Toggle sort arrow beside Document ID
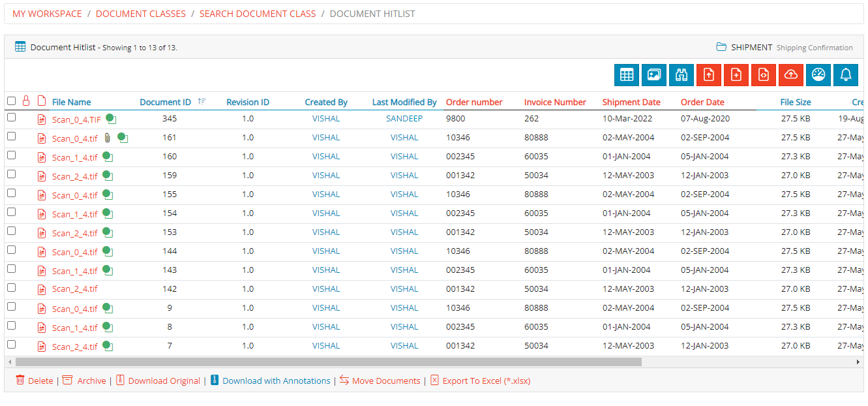The width and height of the screenshot is (868, 406). (202, 102)
